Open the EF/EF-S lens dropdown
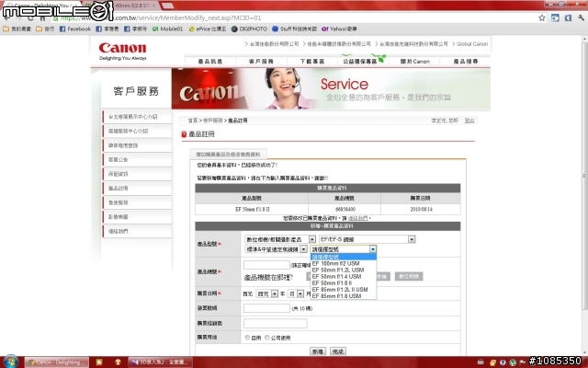588x368 pixels. 367,239
